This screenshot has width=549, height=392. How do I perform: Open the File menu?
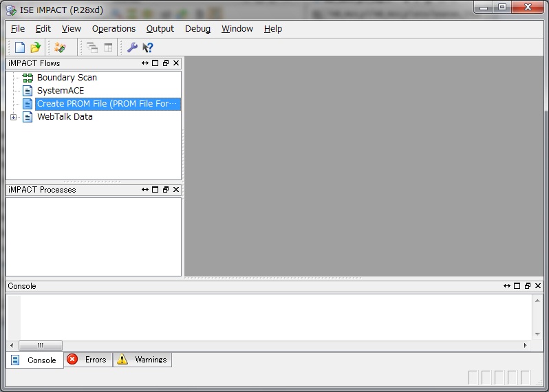[x=18, y=29]
